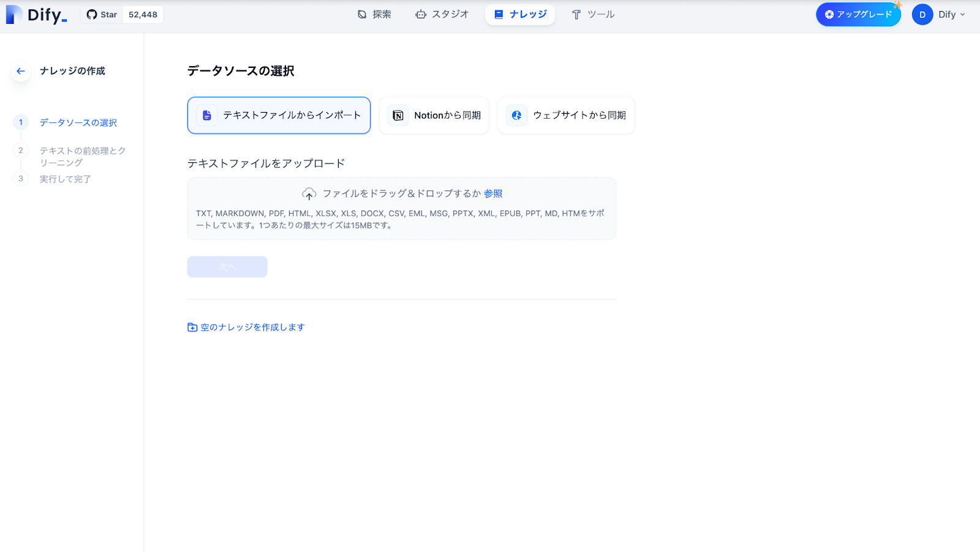This screenshot has width=980, height=552.
Task: Switch to the スタジオ tab
Action: tap(442, 14)
